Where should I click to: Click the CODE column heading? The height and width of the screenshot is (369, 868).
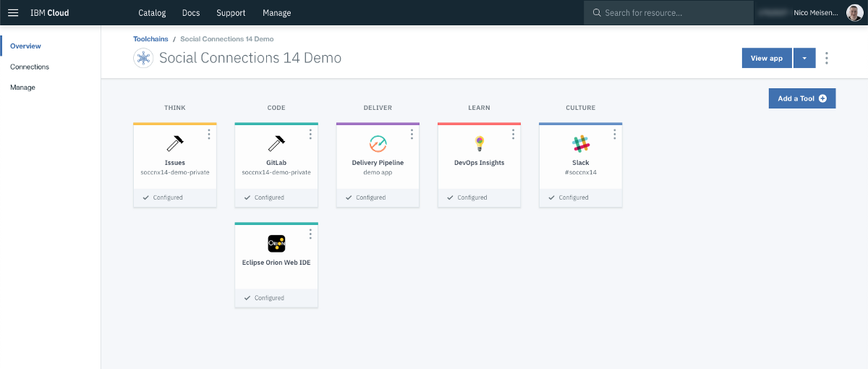click(x=276, y=108)
